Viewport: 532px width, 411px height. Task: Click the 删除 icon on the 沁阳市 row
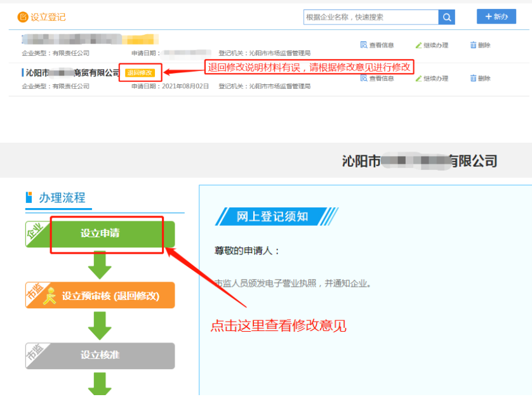point(481,78)
